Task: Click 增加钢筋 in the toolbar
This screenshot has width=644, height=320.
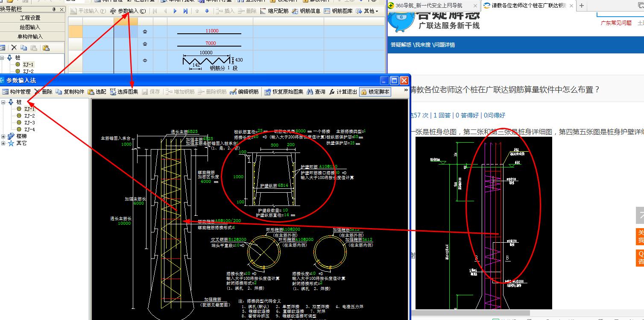Action: [180, 92]
